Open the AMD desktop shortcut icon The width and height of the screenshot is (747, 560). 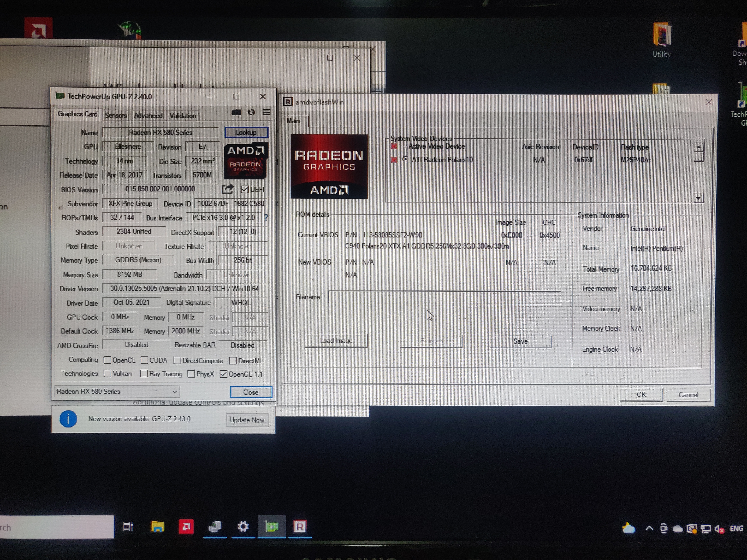pyautogui.click(x=38, y=28)
